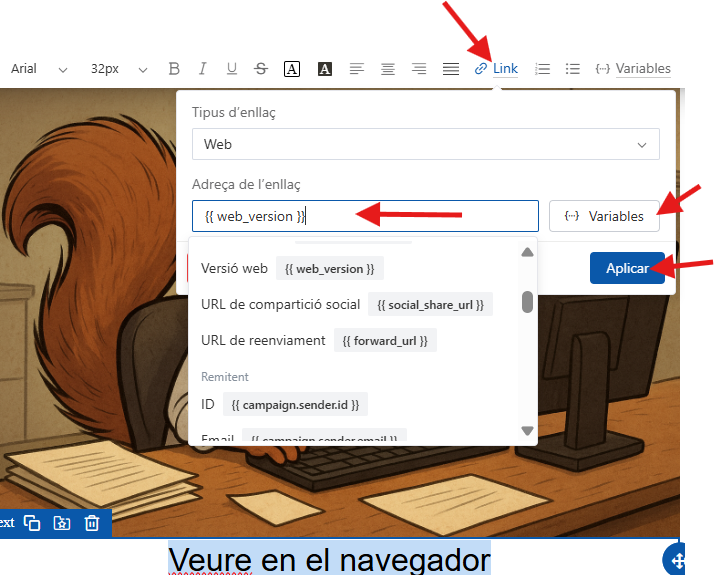Click the variables list scrollbar thumb
Screen dimensions: 714x575
coord(527,302)
